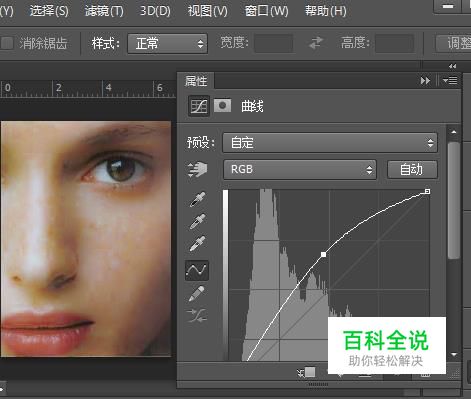Open the 窗口(W) menu

click(x=266, y=11)
